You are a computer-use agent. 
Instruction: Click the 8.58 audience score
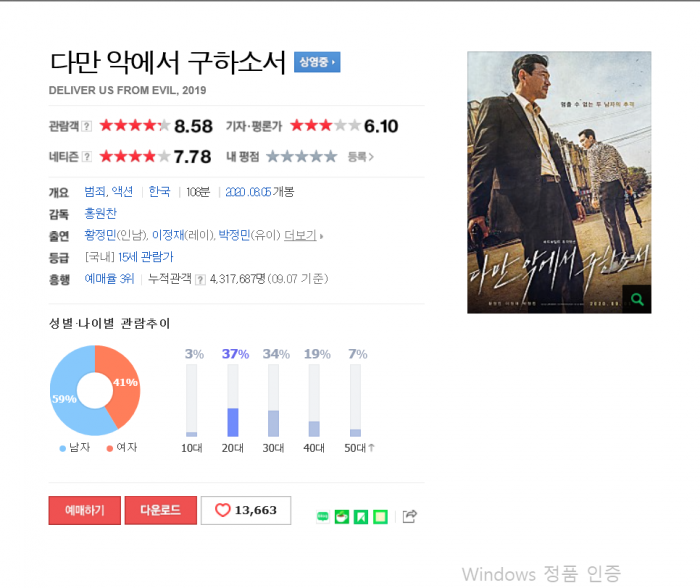tap(193, 126)
